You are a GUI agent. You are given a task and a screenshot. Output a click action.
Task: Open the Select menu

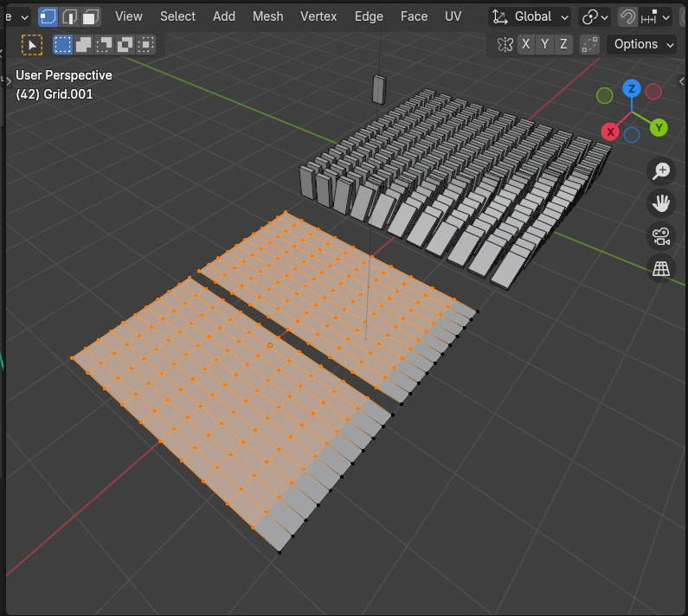177,16
